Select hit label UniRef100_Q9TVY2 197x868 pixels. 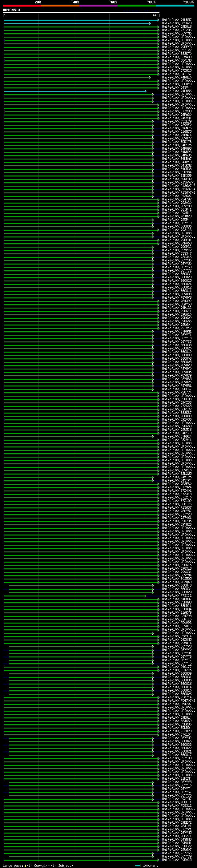[177, 328]
